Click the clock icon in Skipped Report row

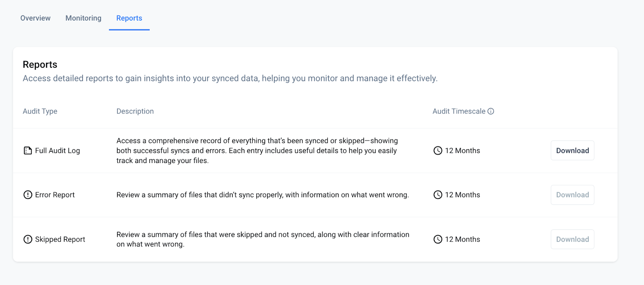(x=438, y=239)
